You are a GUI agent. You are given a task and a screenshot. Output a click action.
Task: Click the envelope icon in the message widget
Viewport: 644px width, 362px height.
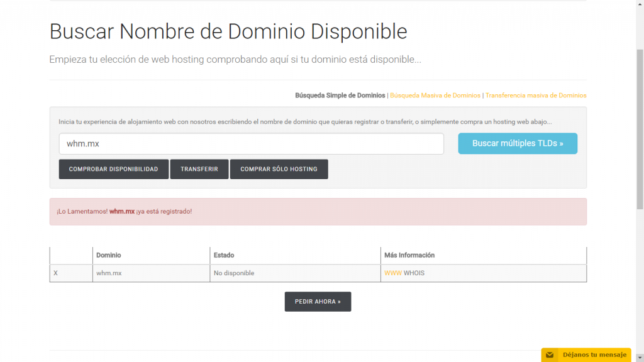(550, 355)
